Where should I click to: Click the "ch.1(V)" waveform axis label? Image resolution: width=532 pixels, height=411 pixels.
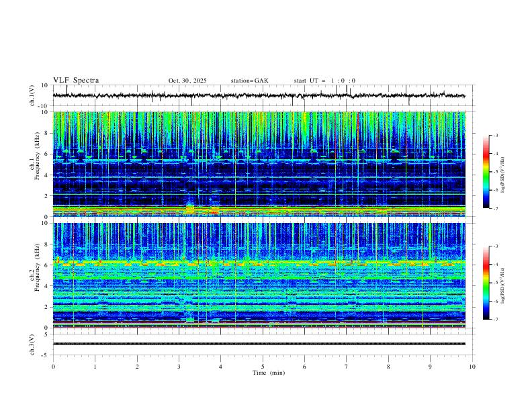pyautogui.click(x=32, y=95)
